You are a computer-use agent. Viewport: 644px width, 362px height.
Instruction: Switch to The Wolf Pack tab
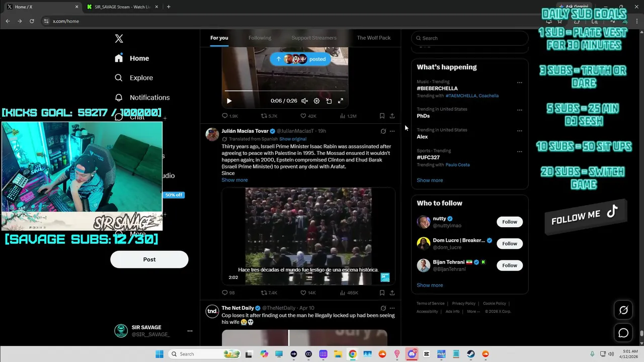point(373,38)
